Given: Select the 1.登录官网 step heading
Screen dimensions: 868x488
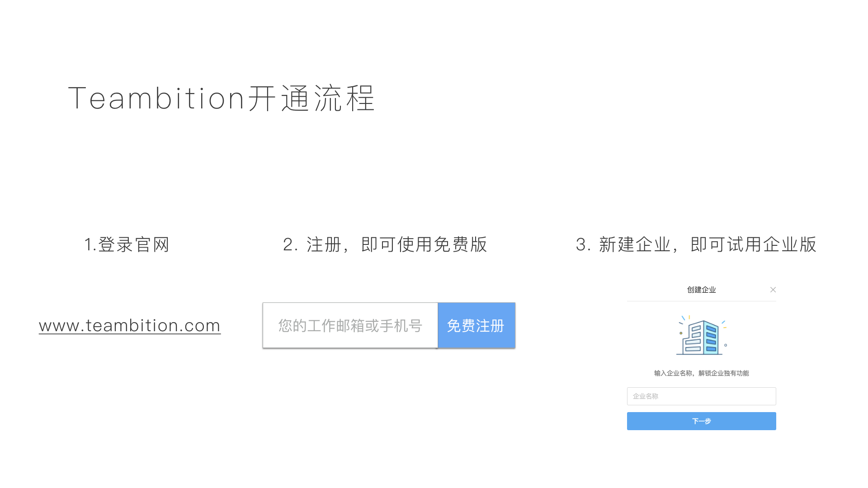Looking at the screenshot, I should tap(127, 244).
